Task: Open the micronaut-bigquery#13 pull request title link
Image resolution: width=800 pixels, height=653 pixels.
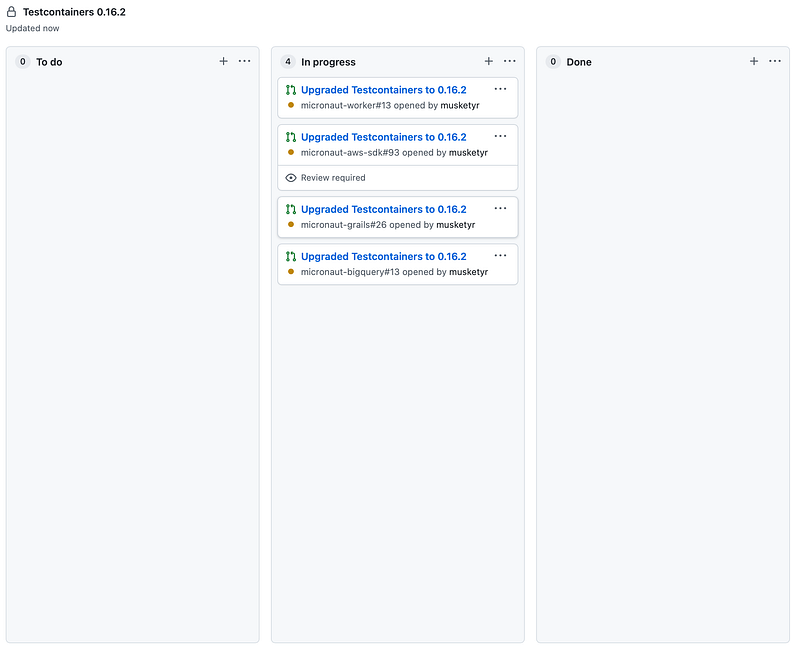Action: pos(384,257)
